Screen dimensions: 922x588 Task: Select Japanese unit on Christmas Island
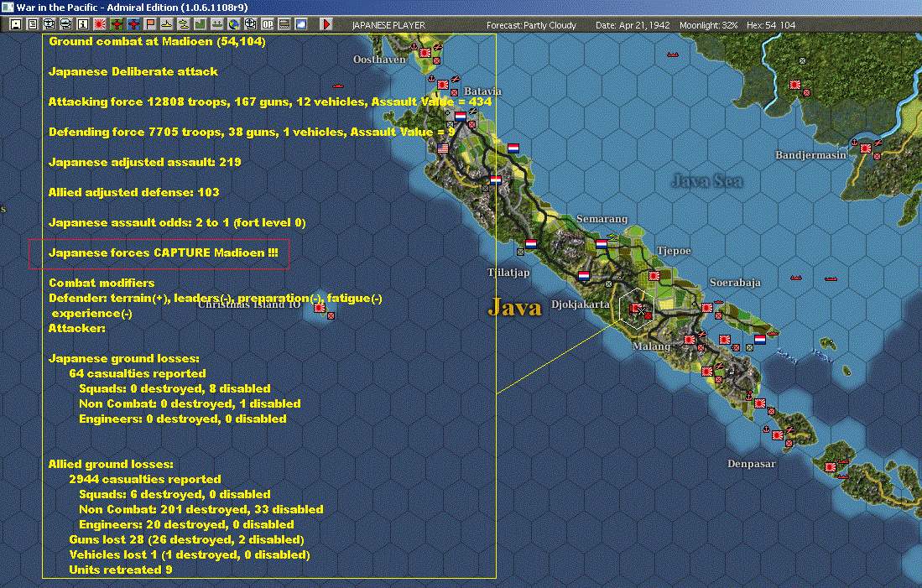coord(320,308)
